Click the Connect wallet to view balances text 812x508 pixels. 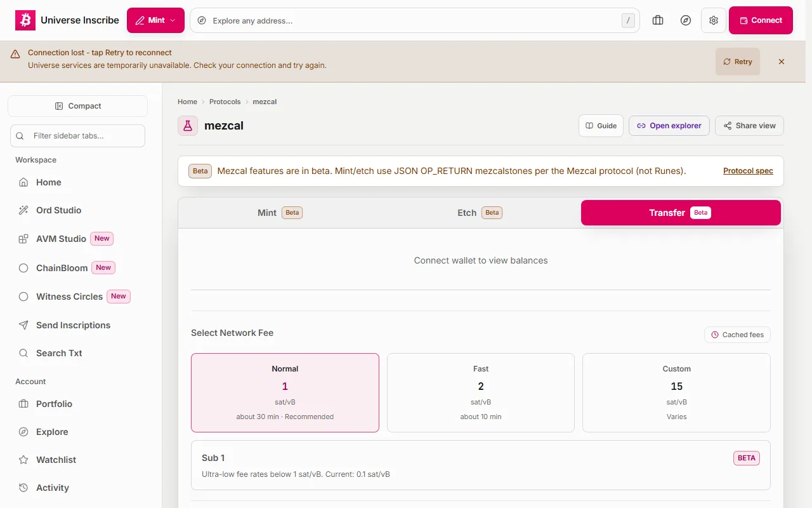481,260
